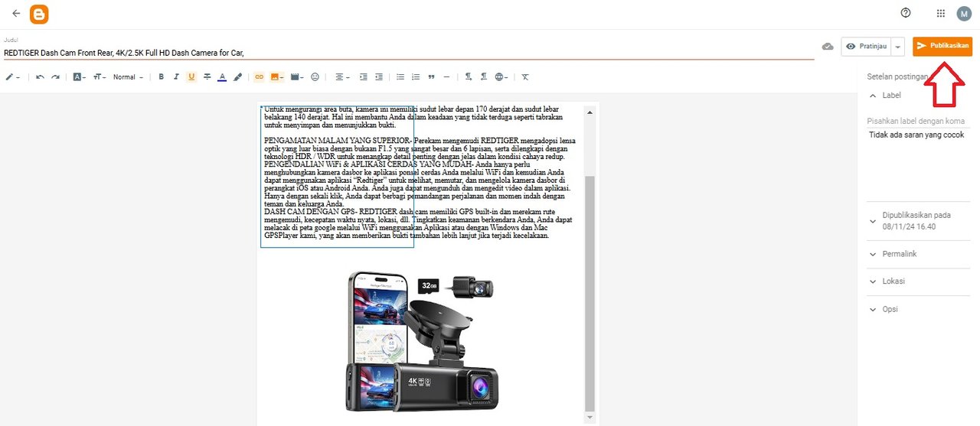This screenshot has height=426, width=980.
Task: Open the account avatar M
Action: click(963, 14)
